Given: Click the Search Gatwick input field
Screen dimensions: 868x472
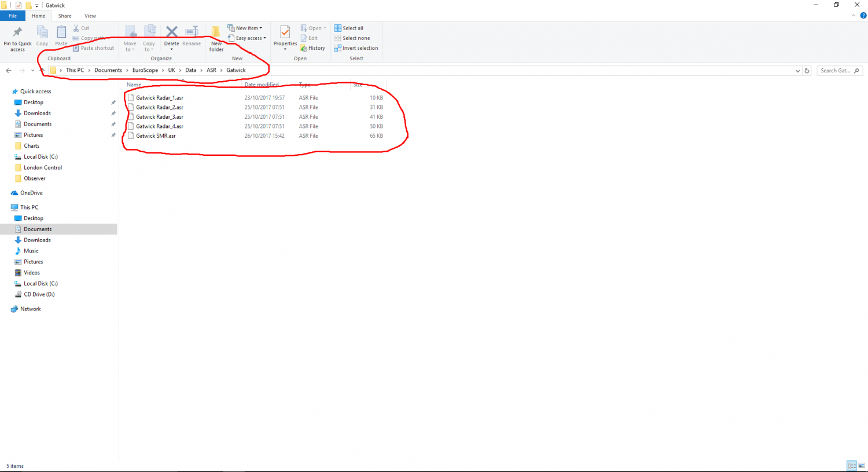Looking at the screenshot, I should click(835, 71).
